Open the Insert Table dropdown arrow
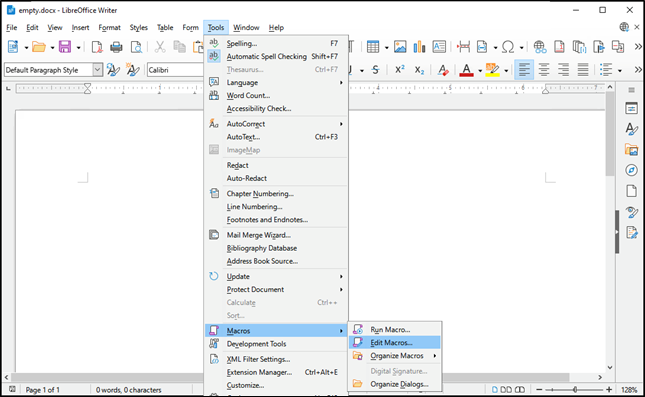645x397 pixels. click(386, 48)
